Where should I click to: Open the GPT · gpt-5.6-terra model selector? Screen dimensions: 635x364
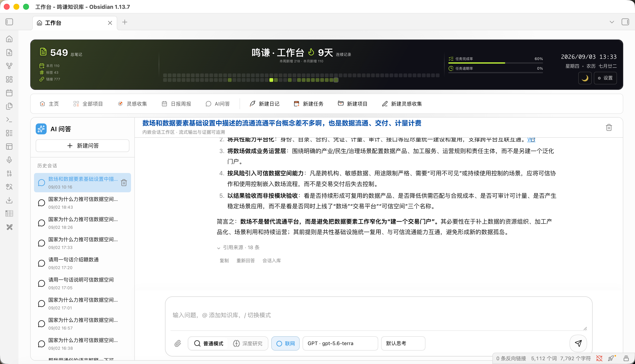pyautogui.click(x=340, y=343)
